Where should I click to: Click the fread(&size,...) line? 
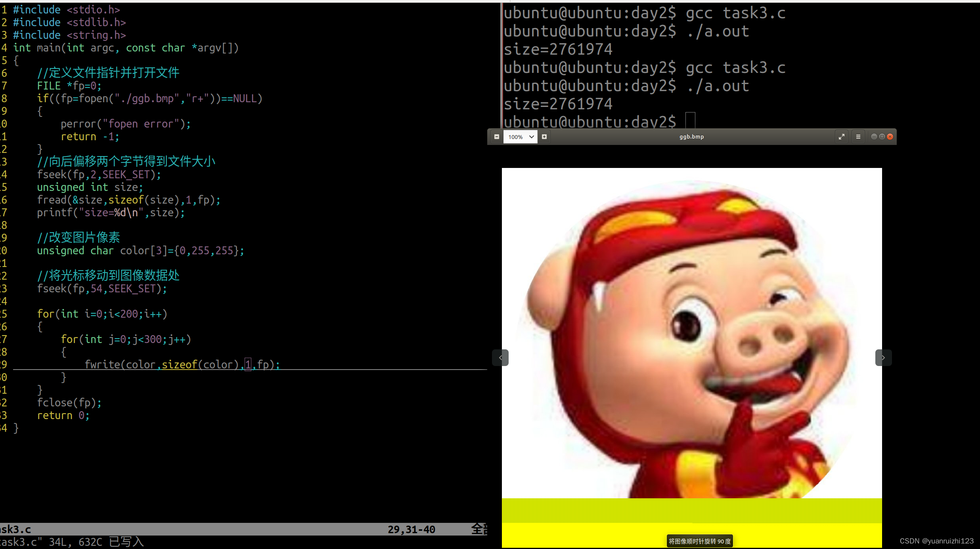pyautogui.click(x=129, y=200)
